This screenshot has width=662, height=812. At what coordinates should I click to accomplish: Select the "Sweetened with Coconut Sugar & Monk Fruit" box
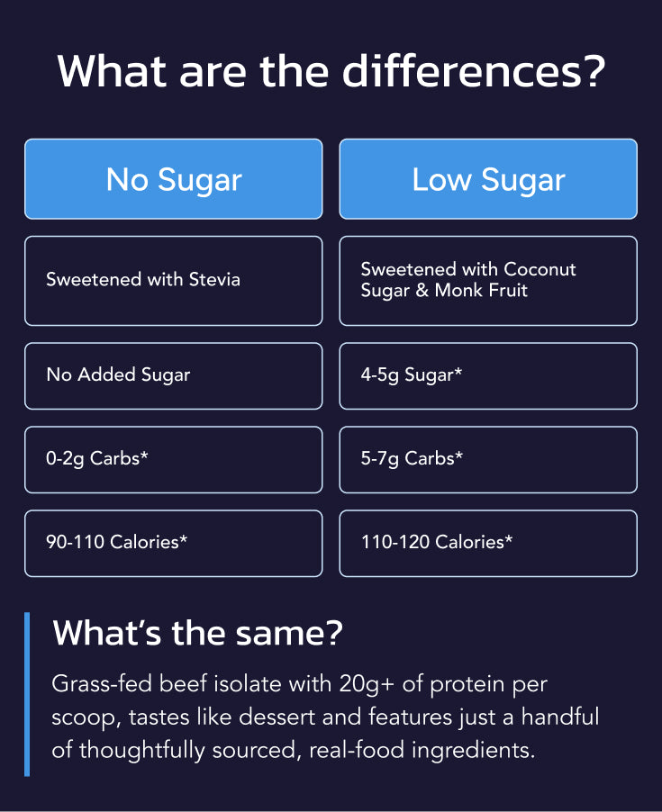488,280
